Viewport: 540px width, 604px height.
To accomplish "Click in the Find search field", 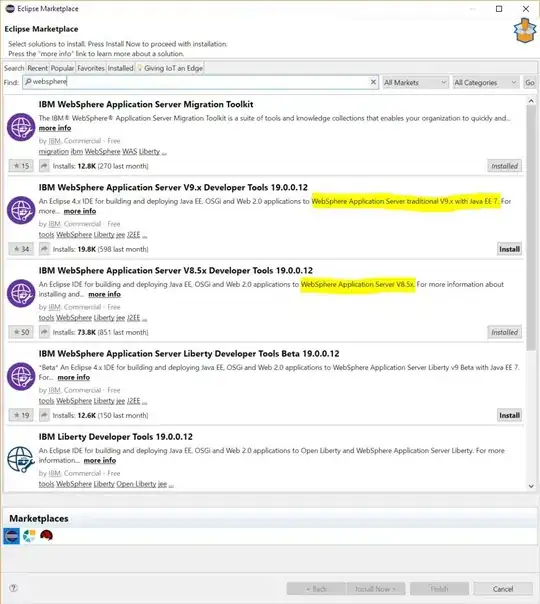I will pyautogui.click(x=200, y=82).
